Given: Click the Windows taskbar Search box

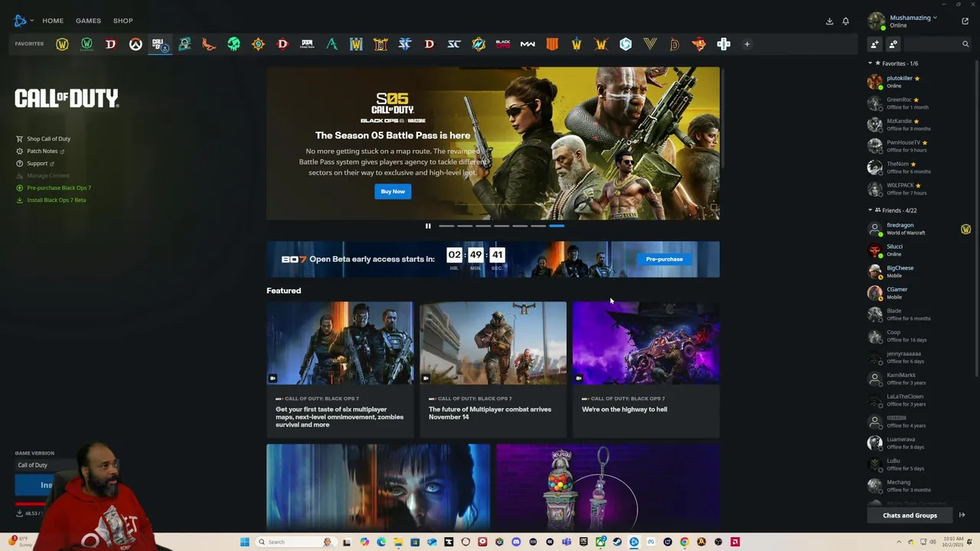Looking at the screenshot, I should 296,542.
